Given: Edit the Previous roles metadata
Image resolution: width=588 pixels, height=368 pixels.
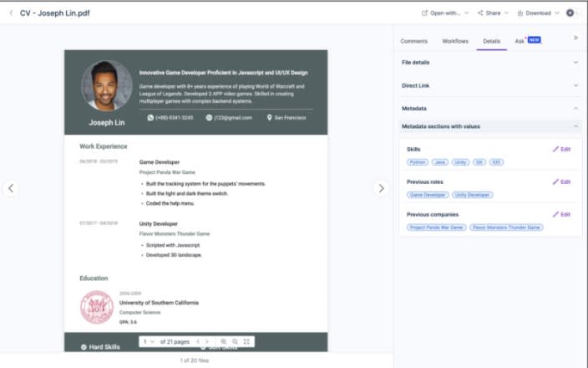Looking at the screenshot, I should coord(561,181).
